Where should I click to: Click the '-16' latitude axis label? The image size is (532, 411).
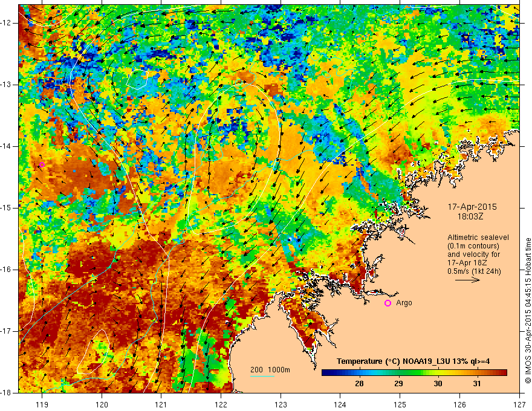6,270
